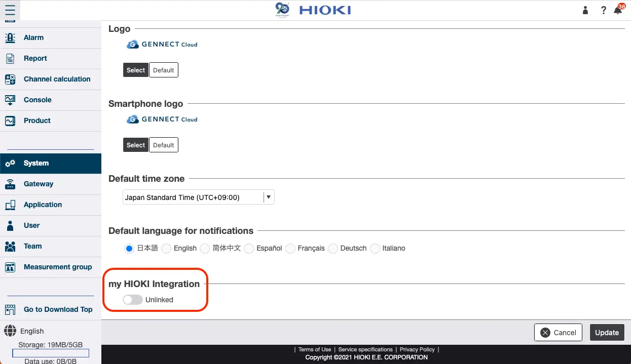Select 简体中文 notification language

(x=205, y=248)
